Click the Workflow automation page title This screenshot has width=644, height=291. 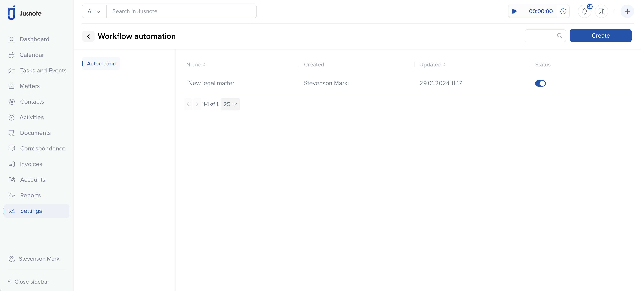pos(136,37)
